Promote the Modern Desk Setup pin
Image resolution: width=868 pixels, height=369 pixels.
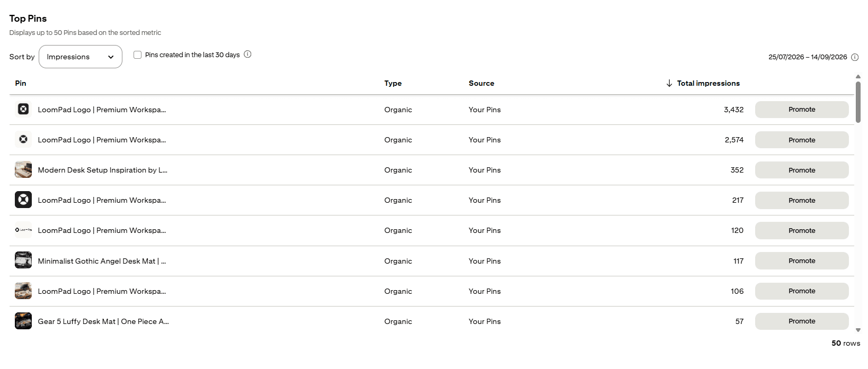[x=802, y=170]
